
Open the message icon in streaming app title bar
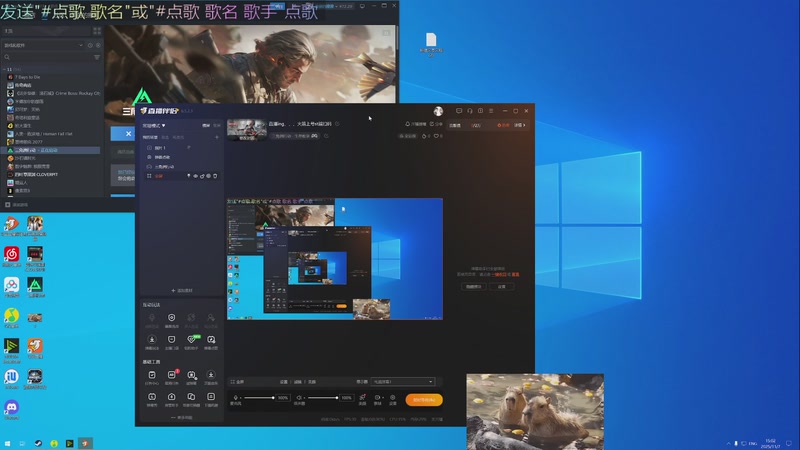pyautogui.click(x=459, y=111)
